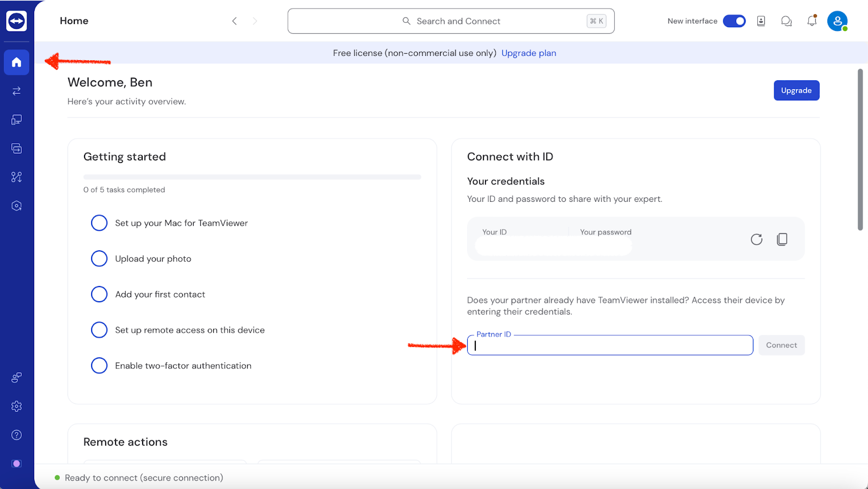Copy credentials with the clipboard icon
Image resolution: width=868 pixels, height=489 pixels.
(782, 239)
